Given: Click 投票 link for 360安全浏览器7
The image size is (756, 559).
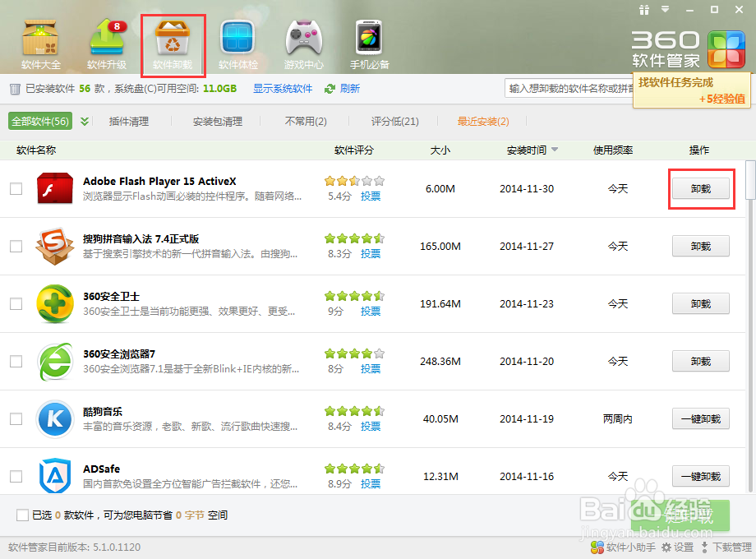Looking at the screenshot, I should coord(371,368).
